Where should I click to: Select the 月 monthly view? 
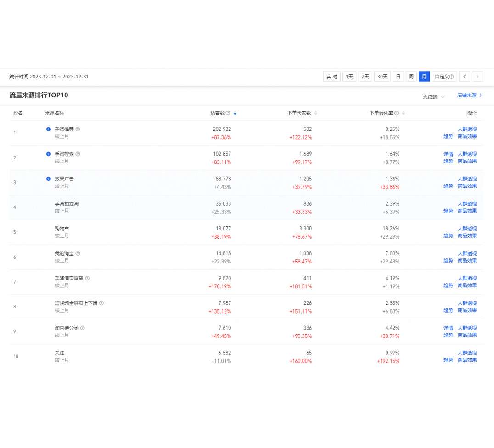tap(424, 77)
